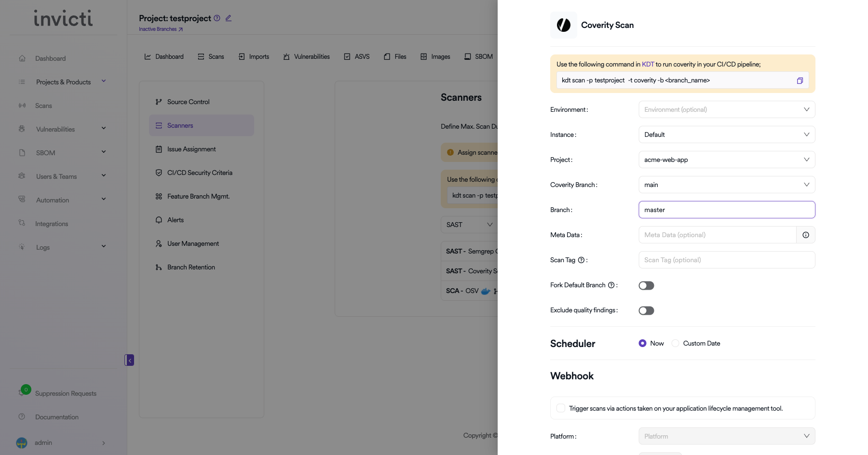Open the Instance dropdown showing Default

pos(727,134)
